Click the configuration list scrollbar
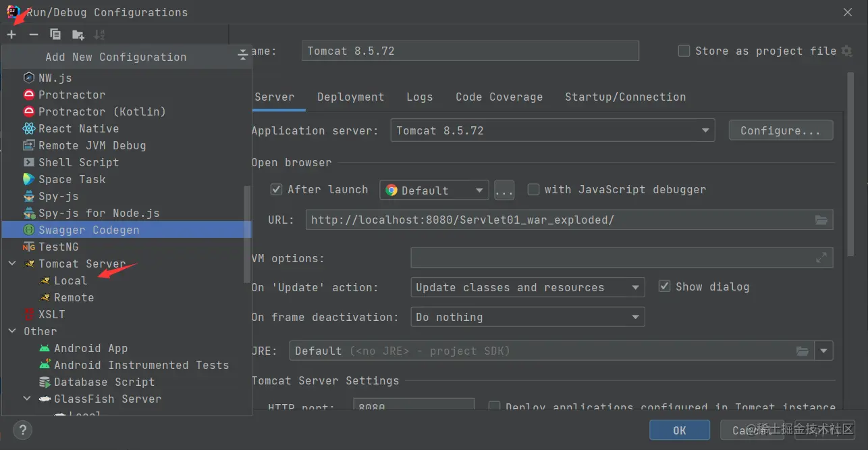This screenshot has width=868, height=450. (x=247, y=234)
